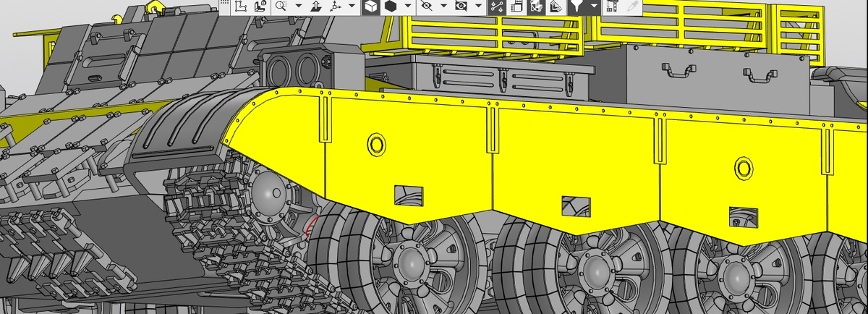Click the origin axes icon in toolbar
Screen dimensions: 868x314
pyautogui.click(x=240, y=7)
